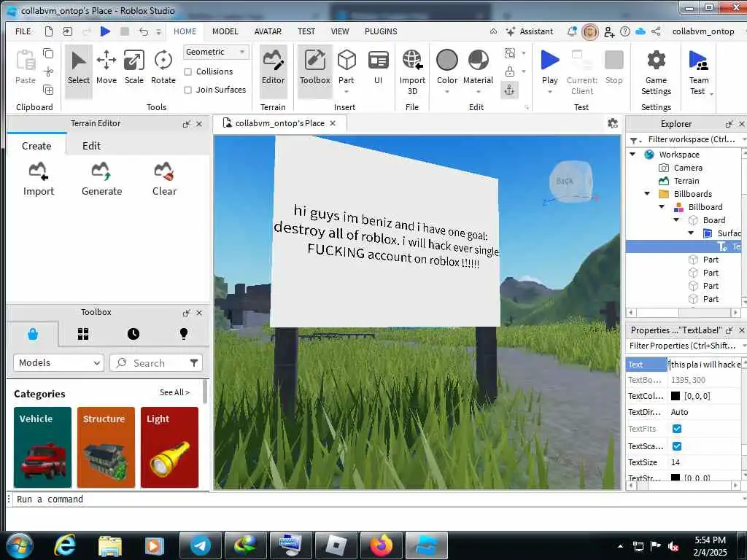Image resolution: width=747 pixels, height=560 pixels.
Task: Switch to the MODEL ribbon tab
Action: (225, 31)
